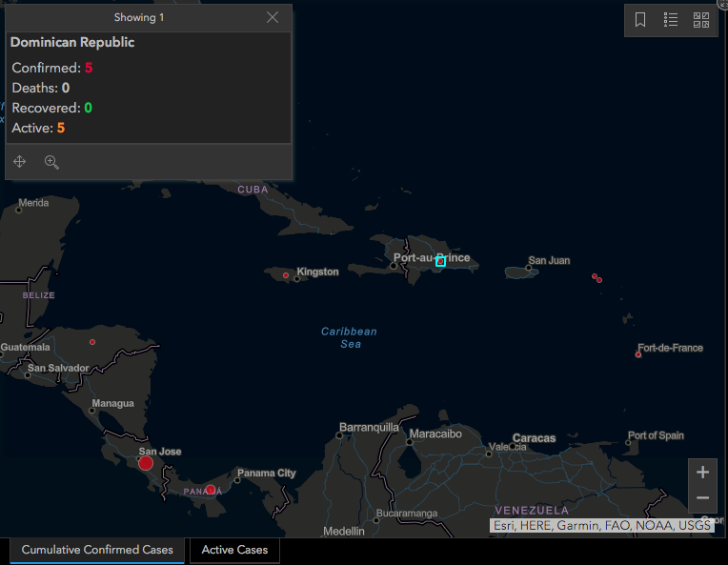Open the basemap gallery grid icon
The width and height of the screenshot is (728, 565).
pyautogui.click(x=701, y=20)
